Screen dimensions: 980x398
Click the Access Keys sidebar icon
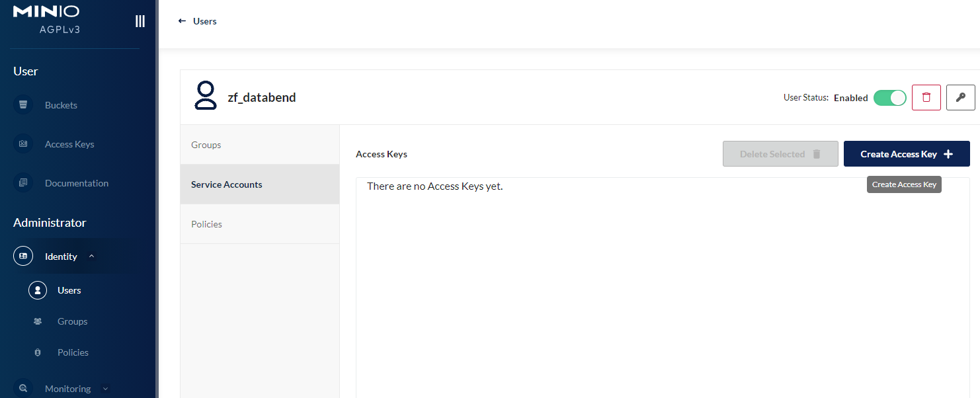coord(23,144)
